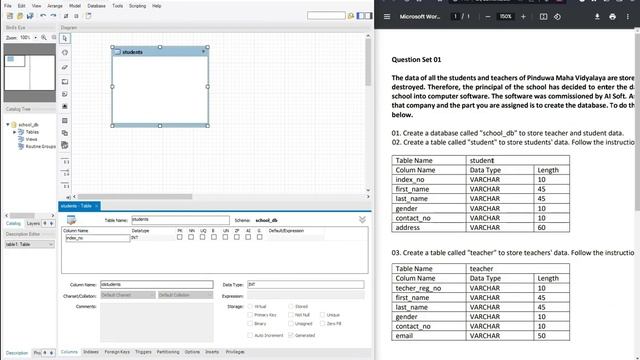This screenshot has width=640, height=360.
Task: Collapse the students table in the diagram
Action: (x=203, y=52)
